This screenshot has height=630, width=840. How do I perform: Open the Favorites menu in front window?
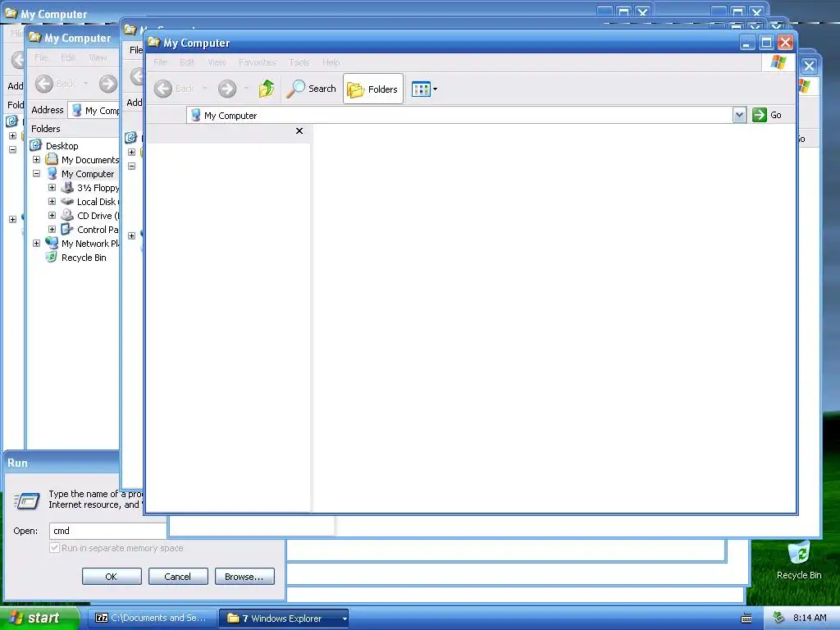[x=257, y=62]
